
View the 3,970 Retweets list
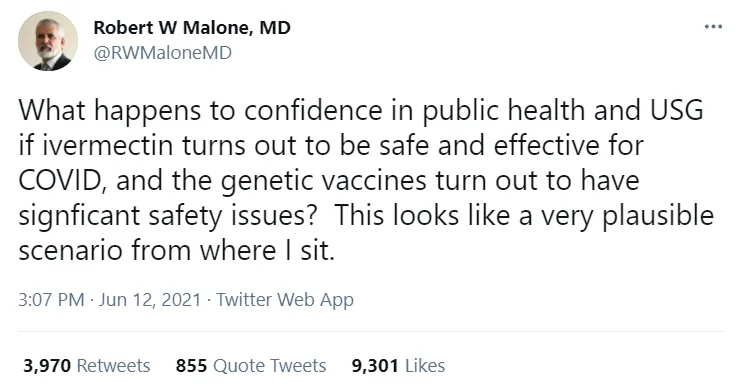coord(86,366)
